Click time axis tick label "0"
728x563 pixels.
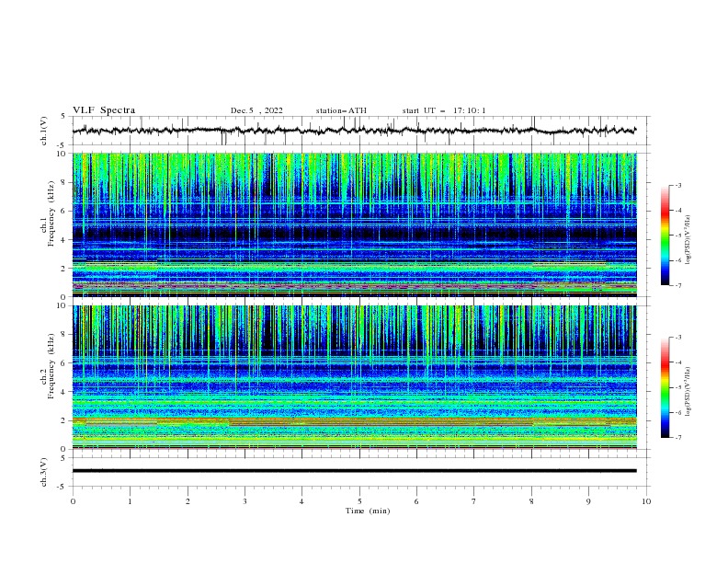(73, 501)
